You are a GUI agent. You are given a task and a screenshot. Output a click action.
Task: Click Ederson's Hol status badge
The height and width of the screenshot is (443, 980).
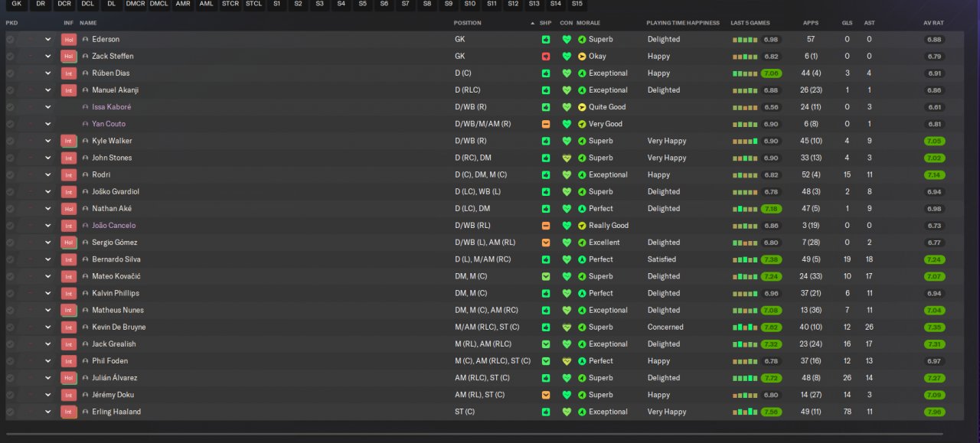pyautogui.click(x=68, y=40)
